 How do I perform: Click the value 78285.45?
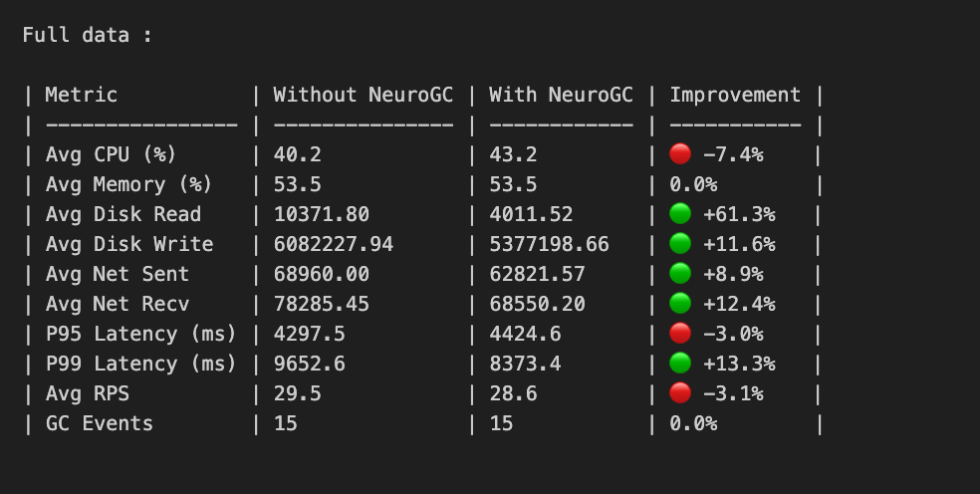click(x=322, y=304)
